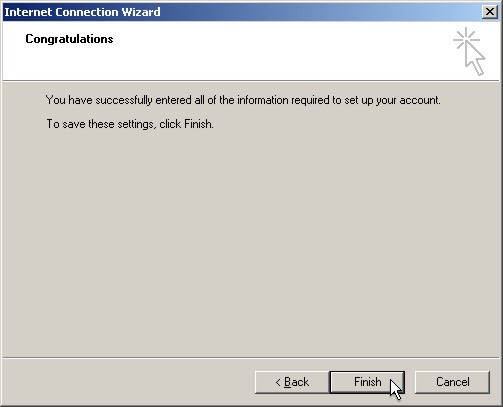
Task: Click the wizard cursor icon in the header
Action: 469,52
